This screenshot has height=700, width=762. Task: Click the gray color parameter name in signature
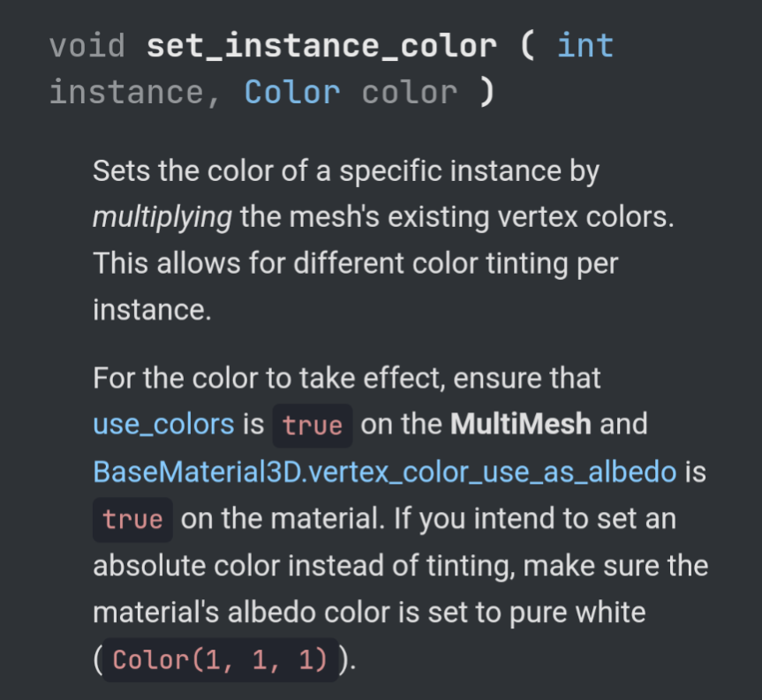[409, 92]
